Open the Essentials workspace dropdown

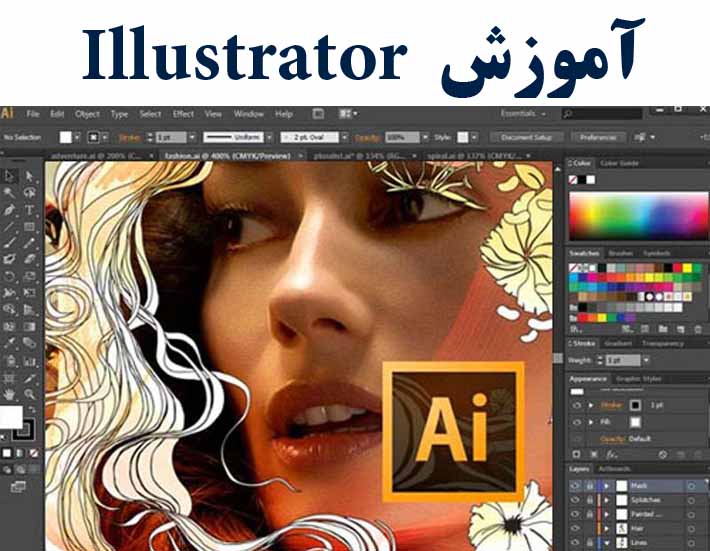point(523,114)
